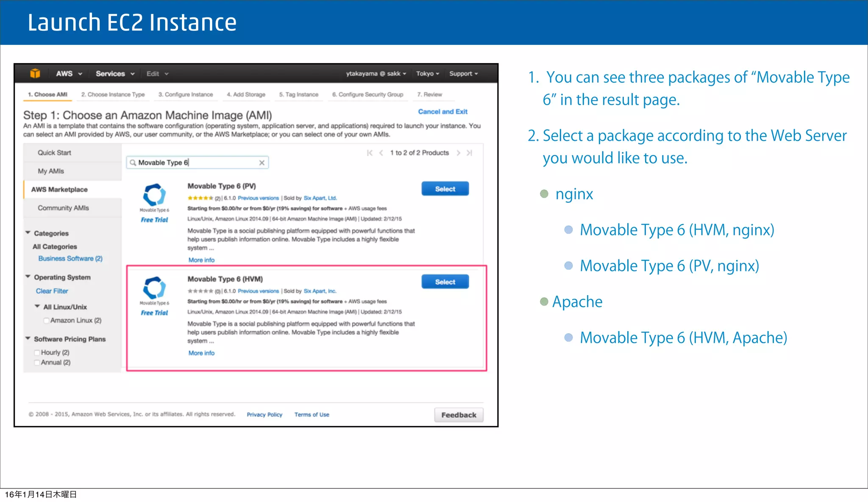Select the Movable Type 6 (HVM) AMI
868x502 pixels.
(445, 282)
